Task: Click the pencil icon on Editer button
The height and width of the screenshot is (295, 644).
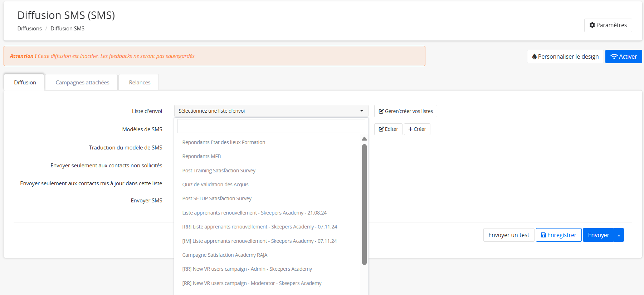Action: click(x=381, y=129)
